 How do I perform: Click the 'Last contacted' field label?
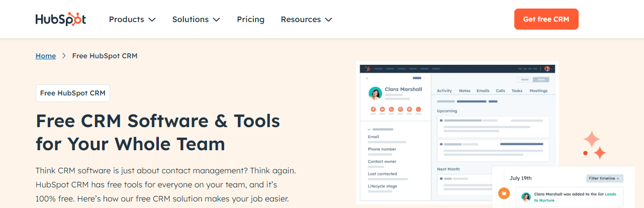tap(383, 174)
